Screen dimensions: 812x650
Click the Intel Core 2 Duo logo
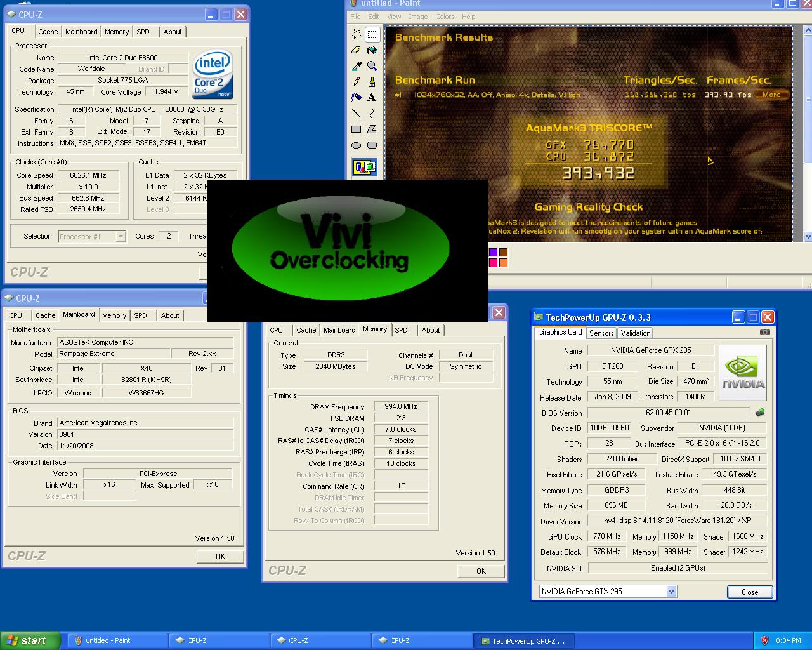coord(213,74)
